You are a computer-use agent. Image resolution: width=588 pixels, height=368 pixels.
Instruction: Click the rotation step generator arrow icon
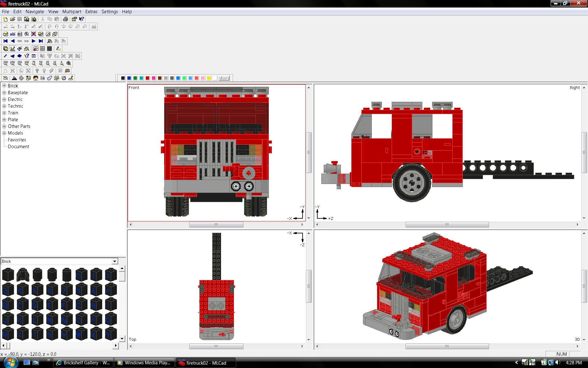tap(64, 78)
